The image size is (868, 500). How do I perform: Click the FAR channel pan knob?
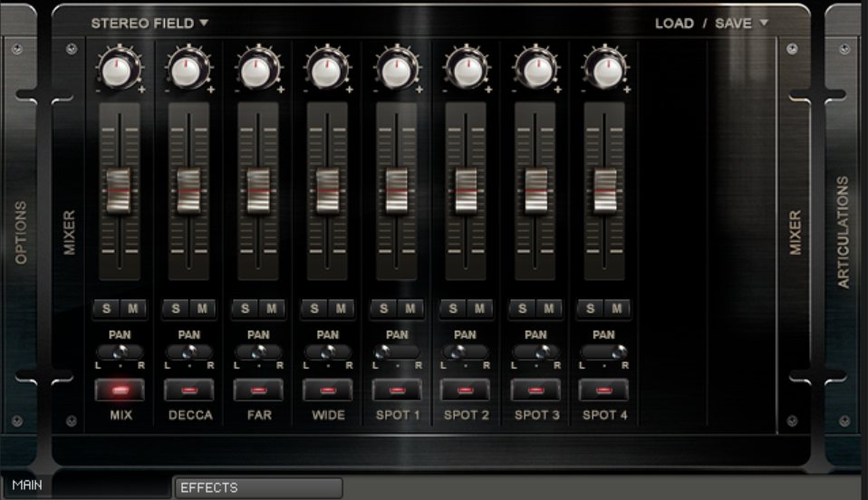[258, 351]
